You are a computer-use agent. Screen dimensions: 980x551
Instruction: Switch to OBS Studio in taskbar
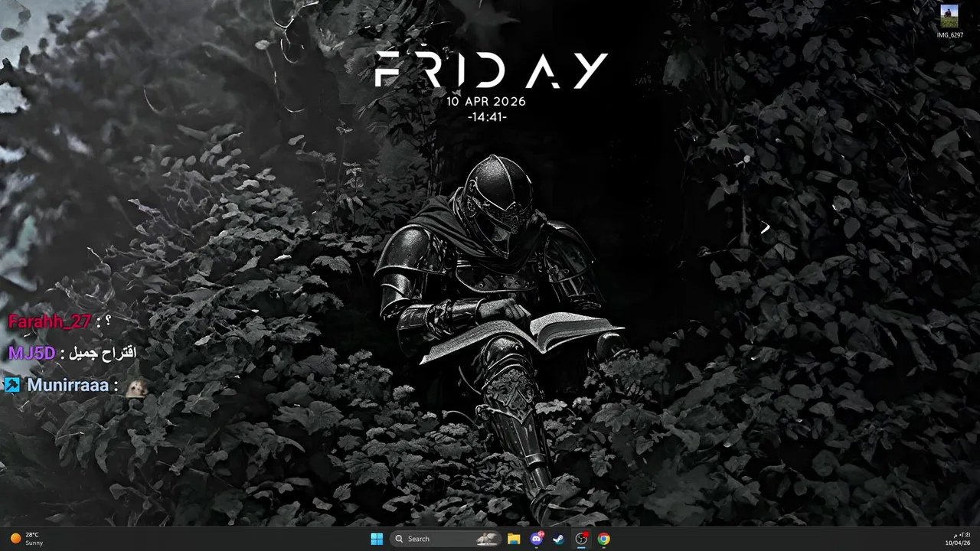pyautogui.click(x=581, y=539)
